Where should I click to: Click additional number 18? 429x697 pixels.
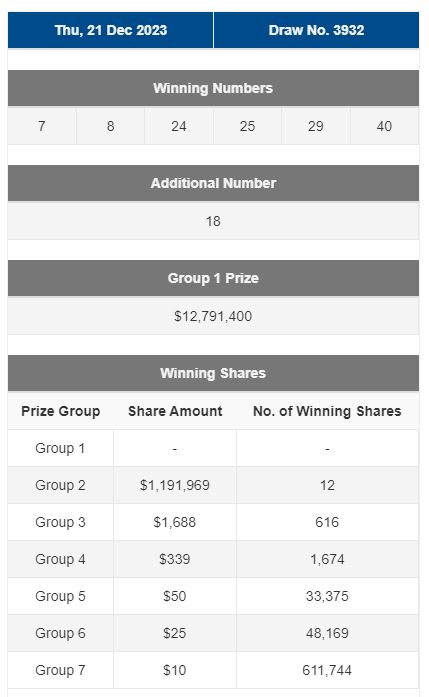point(213,221)
